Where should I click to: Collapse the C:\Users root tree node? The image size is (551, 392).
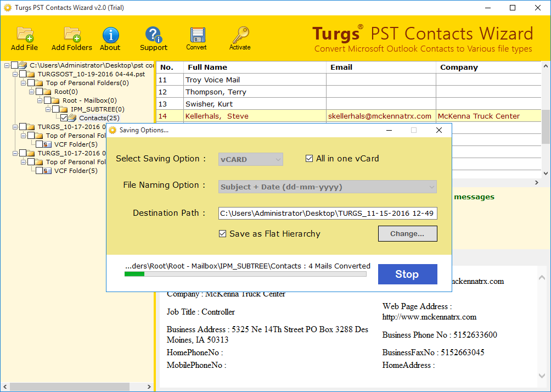pos(7,65)
